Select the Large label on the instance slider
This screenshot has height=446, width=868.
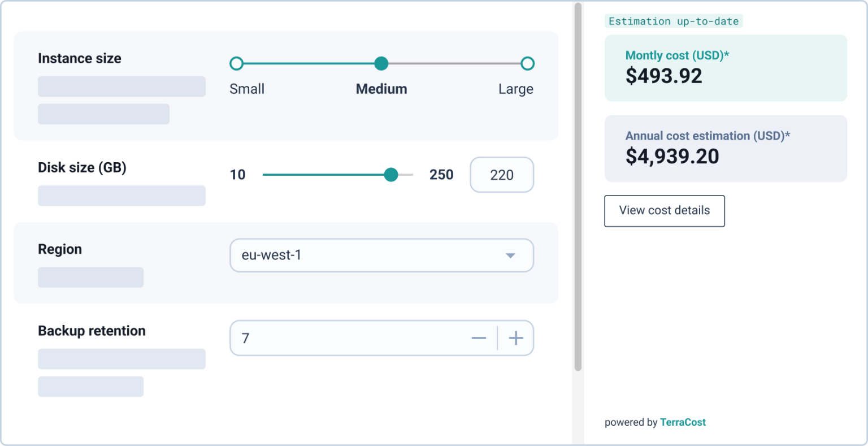click(x=515, y=89)
